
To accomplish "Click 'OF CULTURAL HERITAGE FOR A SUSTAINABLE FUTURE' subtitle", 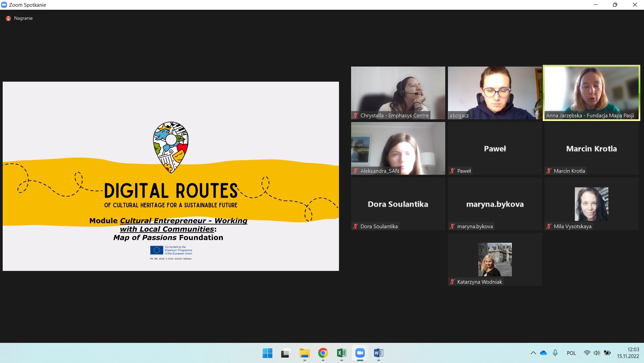I will 171,205.
